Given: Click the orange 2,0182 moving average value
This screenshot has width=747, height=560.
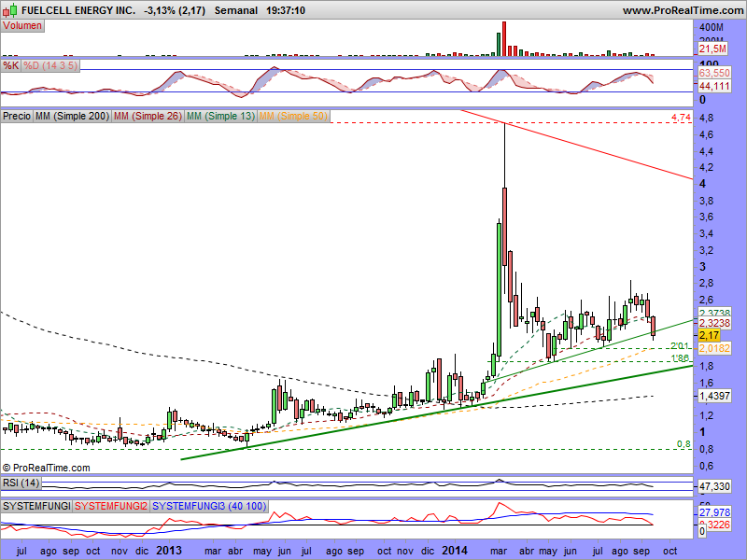Looking at the screenshot, I should tap(714, 348).
